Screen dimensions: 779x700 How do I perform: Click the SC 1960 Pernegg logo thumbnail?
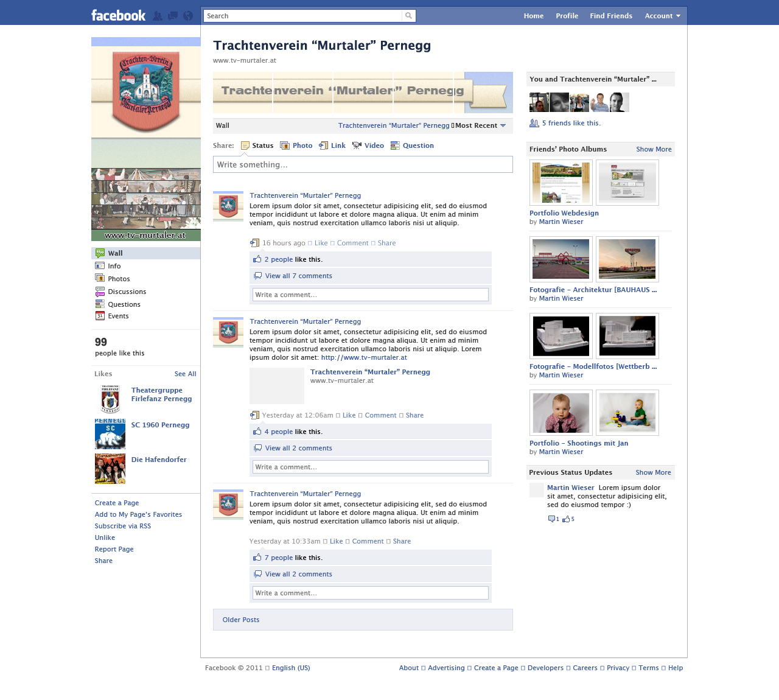(110, 434)
